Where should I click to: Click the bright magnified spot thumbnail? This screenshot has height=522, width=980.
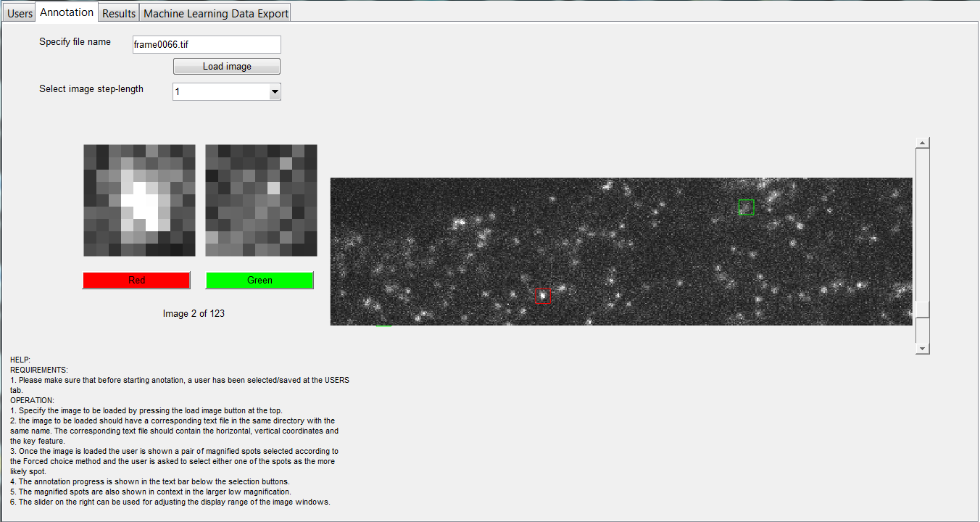point(139,200)
